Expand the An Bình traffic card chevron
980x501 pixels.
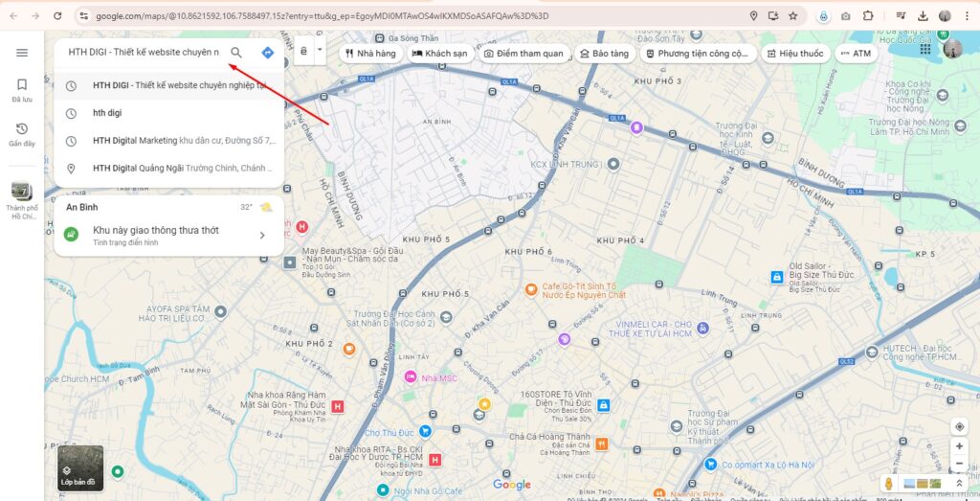pyautogui.click(x=262, y=236)
